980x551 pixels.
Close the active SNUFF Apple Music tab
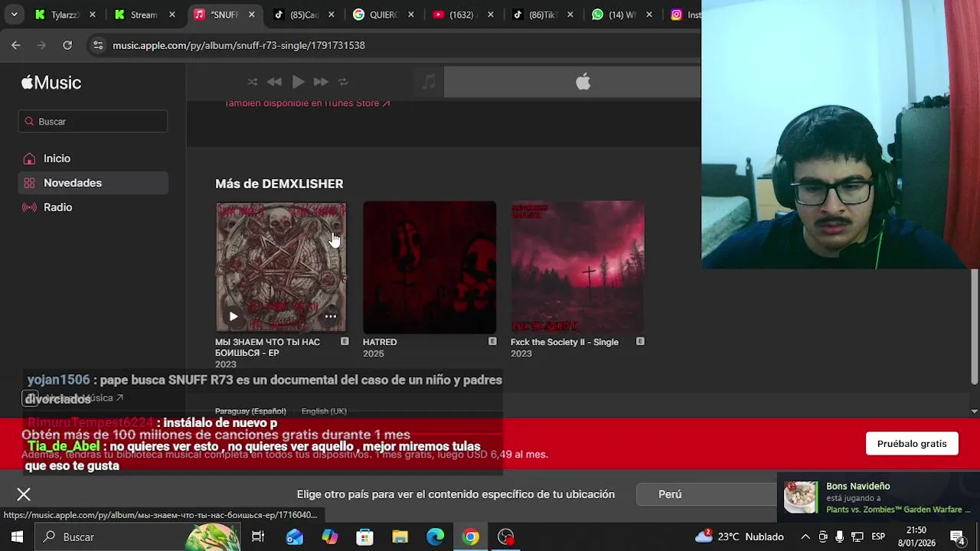[252, 15]
